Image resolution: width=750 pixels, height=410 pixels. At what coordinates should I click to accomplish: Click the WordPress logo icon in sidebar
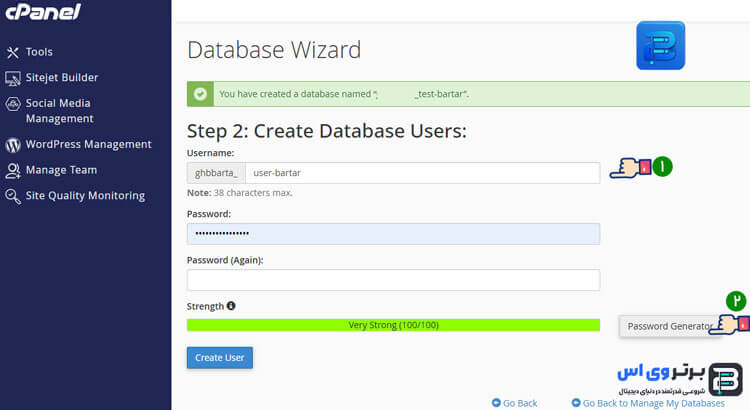point(13,144)
